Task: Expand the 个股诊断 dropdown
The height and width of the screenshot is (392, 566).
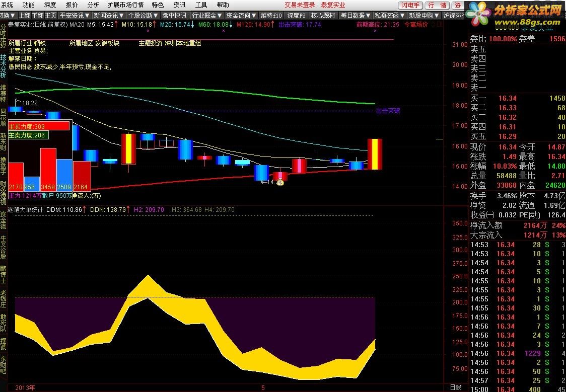Action: pos(143,16)
